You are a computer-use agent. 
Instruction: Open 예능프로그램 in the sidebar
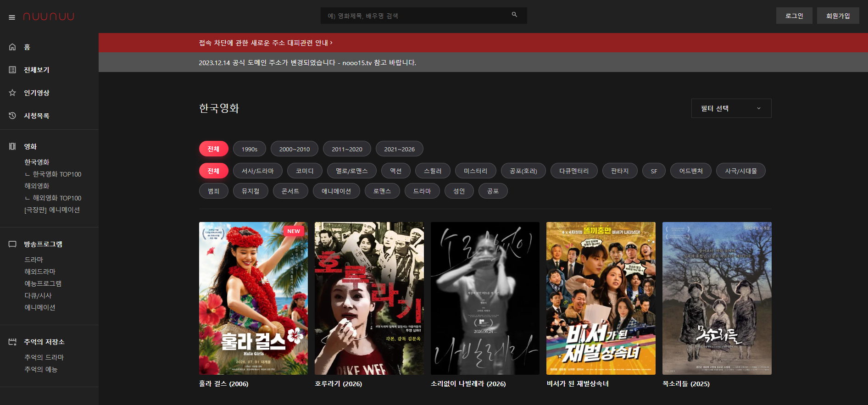click(x=43, y=283)
